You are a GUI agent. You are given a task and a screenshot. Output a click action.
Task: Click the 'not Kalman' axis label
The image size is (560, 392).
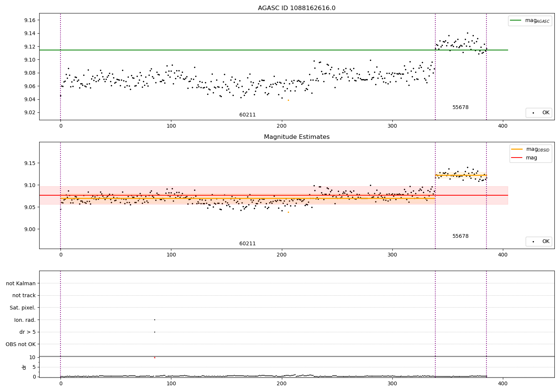[21, 283]
